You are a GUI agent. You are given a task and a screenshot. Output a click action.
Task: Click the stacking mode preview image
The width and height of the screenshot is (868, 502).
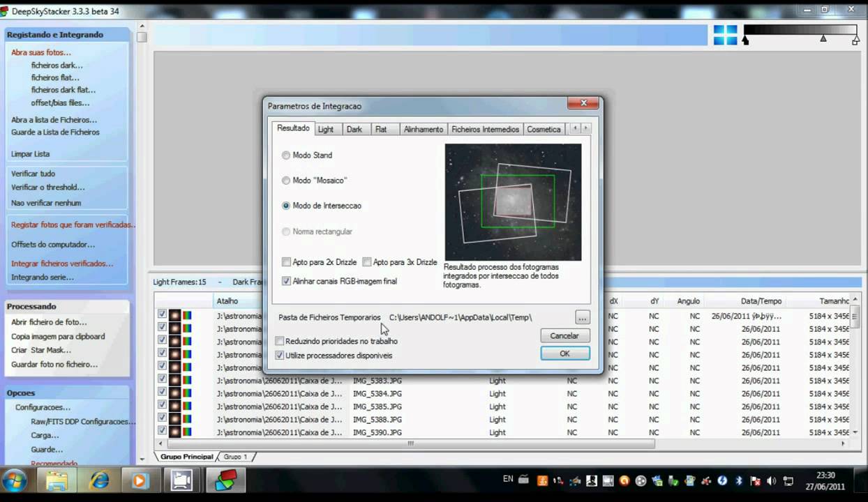point(513,202)
